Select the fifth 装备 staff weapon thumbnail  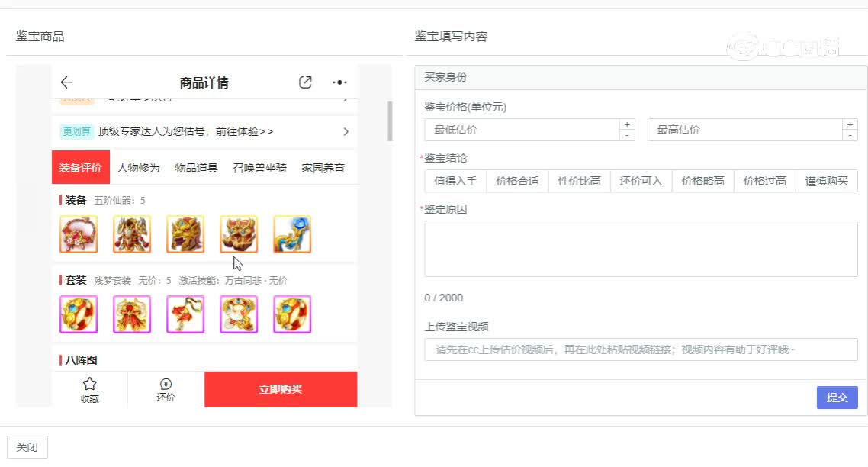pos(292,234)
